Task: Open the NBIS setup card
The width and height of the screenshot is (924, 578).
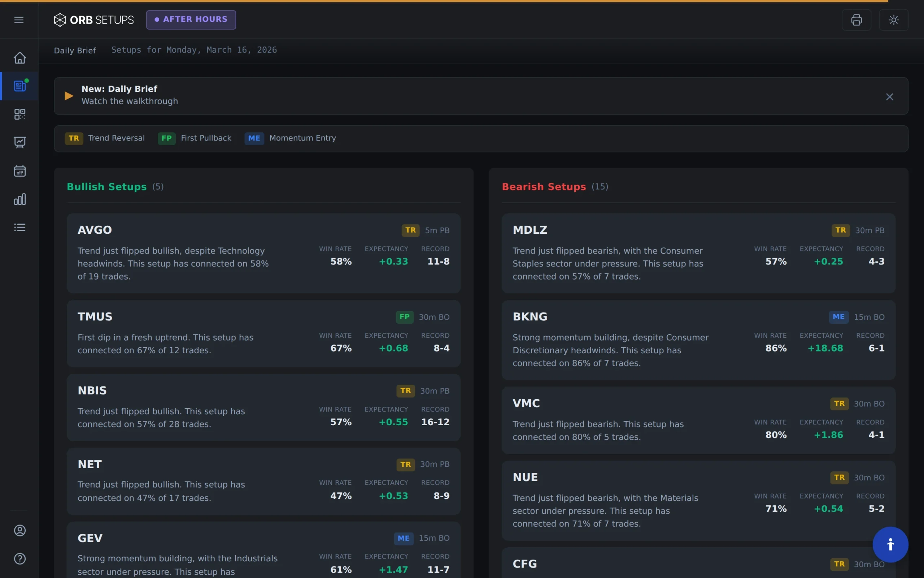Action: click(263, 407)
